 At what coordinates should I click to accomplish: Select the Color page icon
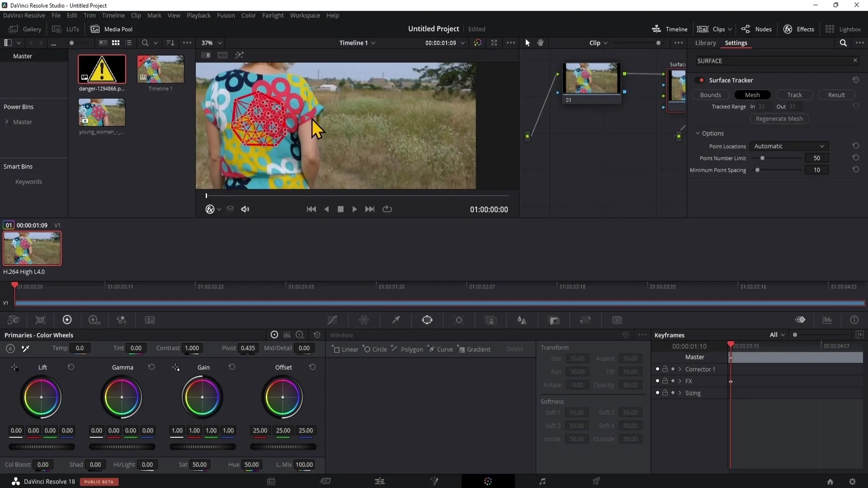488,481
